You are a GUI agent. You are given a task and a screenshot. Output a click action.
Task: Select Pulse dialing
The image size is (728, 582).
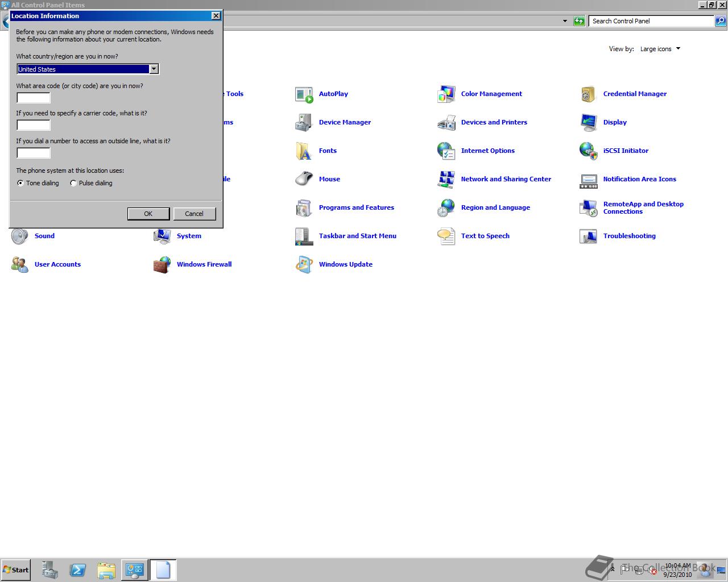(x=73, y=183)
